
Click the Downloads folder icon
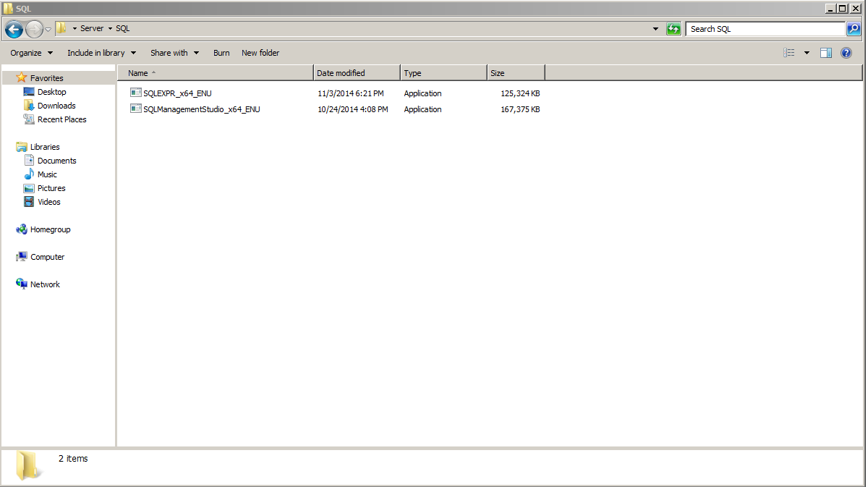coord(29,106)
